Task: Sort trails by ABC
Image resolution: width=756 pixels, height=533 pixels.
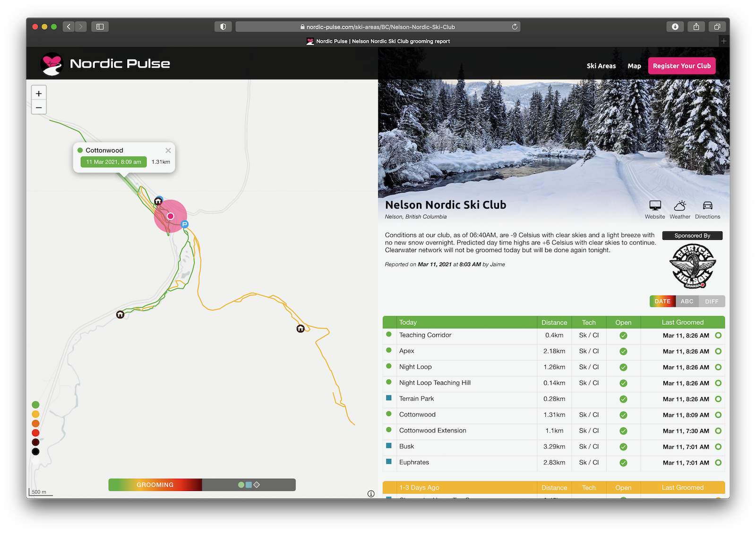Action: point(687,301)
